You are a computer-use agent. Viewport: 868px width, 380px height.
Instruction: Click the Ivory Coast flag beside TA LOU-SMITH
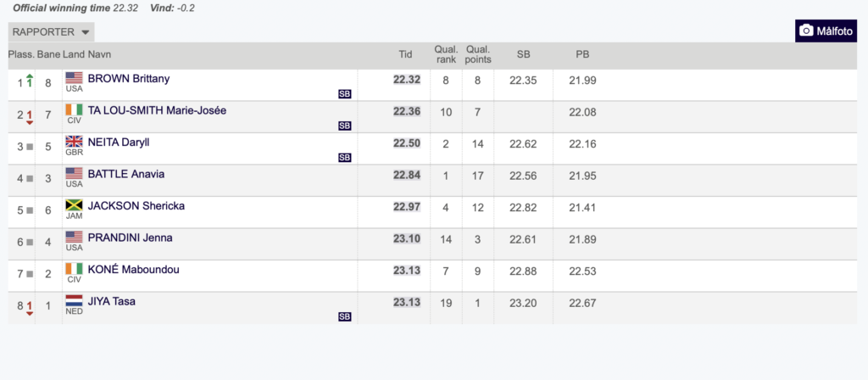coord(74,110)
